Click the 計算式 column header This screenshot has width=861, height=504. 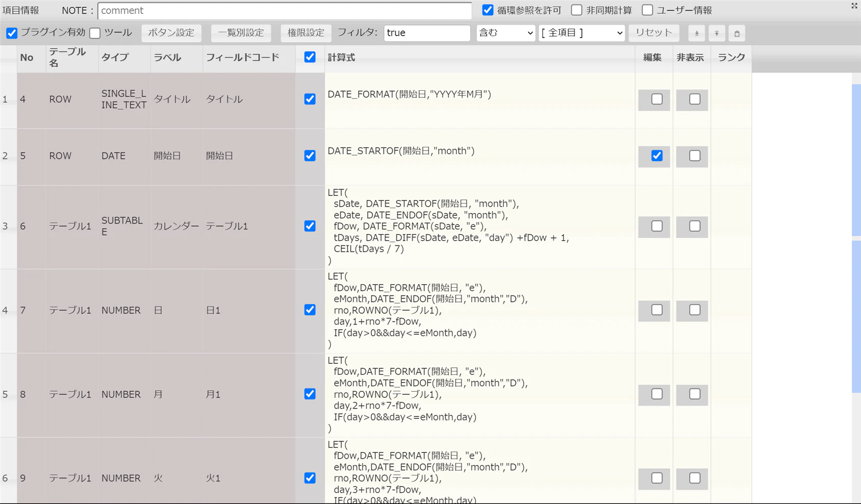tap(479, 58)
